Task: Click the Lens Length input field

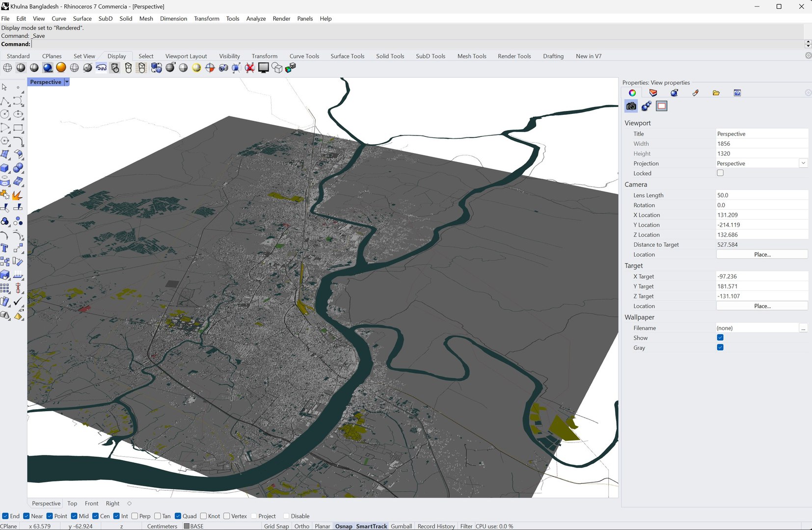Action: click(761, 195)
